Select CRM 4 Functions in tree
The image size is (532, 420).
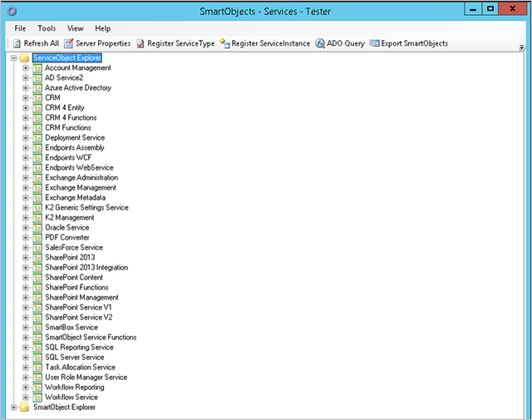(x=71, y=118)
